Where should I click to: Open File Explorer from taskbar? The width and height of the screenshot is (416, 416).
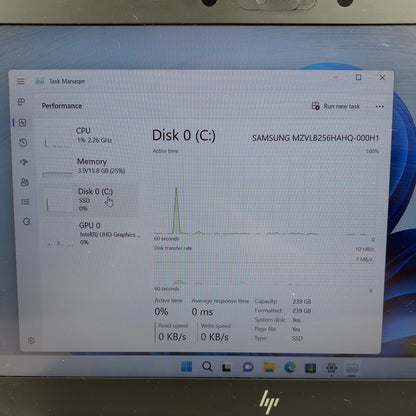tap(269, 367)
